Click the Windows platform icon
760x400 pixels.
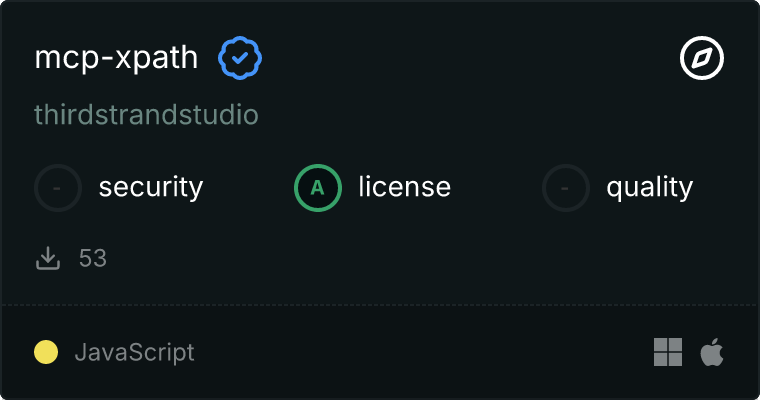[668, 352]
